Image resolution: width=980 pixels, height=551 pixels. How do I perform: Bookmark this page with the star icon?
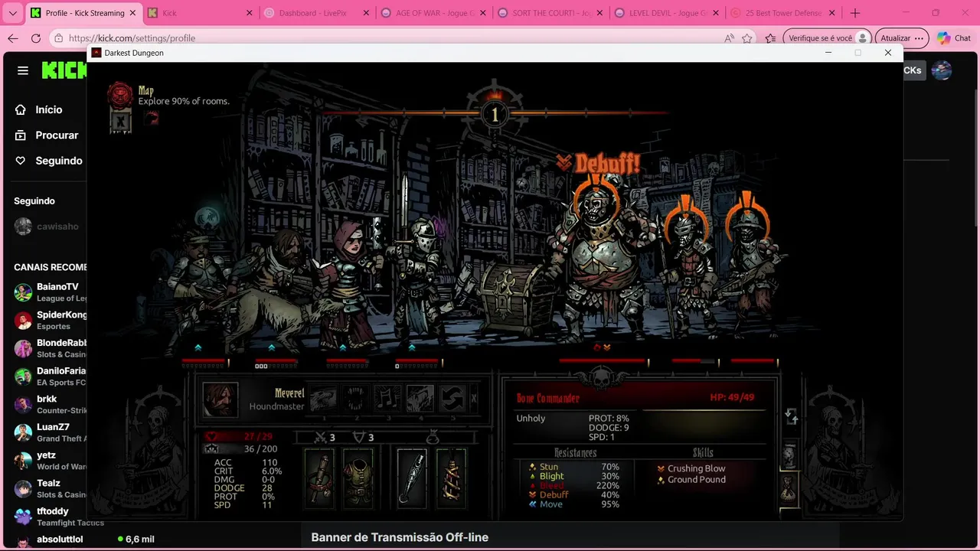coord(747,38)
